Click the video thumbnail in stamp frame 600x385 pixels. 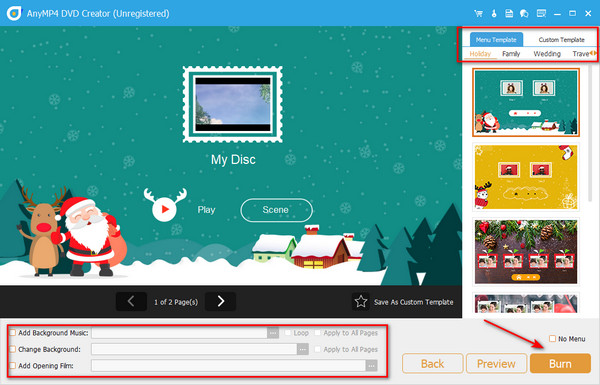click(233, 104)
